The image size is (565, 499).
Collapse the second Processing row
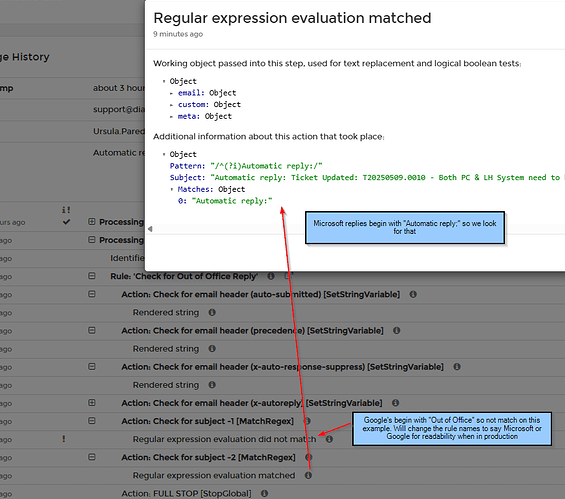(92, 240)
